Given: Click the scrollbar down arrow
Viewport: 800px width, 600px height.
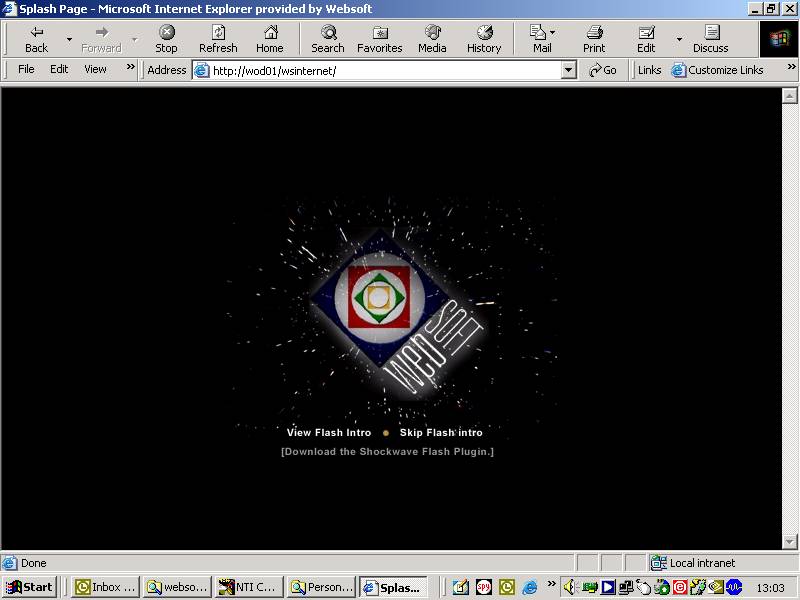Looking at the screenshot, I should point(789,541).
